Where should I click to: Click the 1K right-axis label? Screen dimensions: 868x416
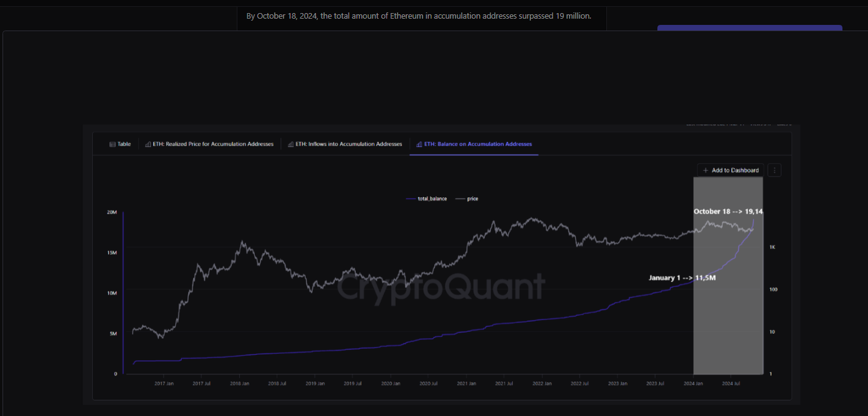pos(772,247)
